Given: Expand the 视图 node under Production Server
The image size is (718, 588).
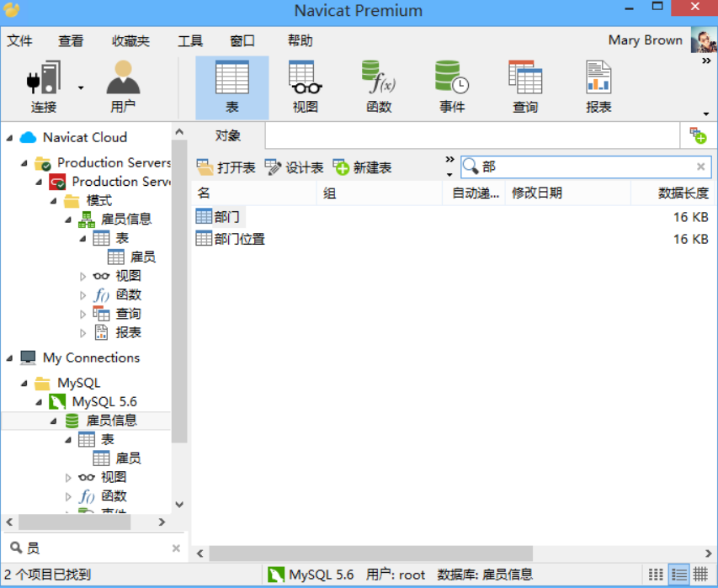Looking at the screenshot, I should [x=82, y=277].
